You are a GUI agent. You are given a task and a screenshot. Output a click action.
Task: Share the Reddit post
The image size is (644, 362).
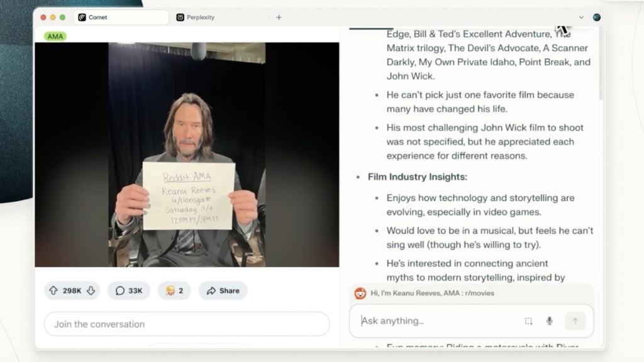click(223, 291)
